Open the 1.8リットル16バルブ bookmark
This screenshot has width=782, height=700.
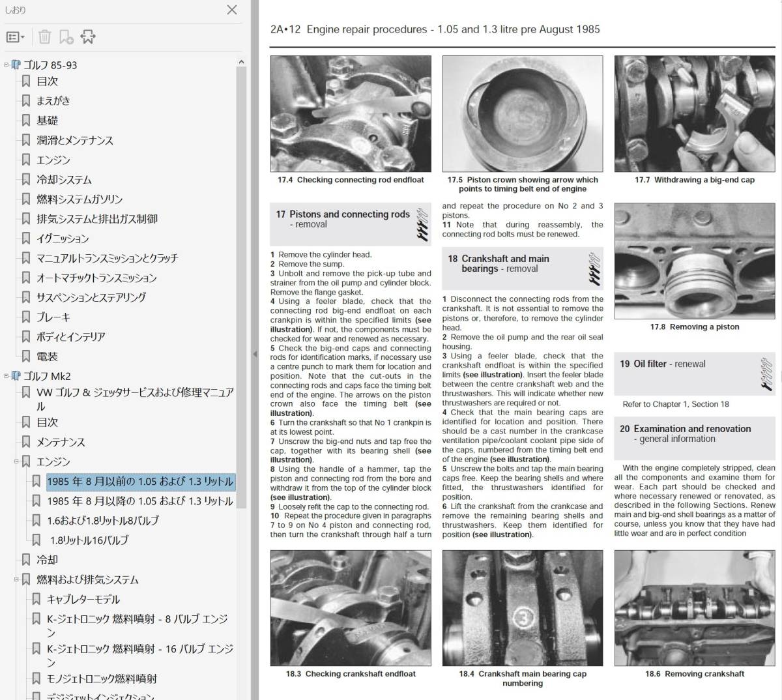pos(89,540)
